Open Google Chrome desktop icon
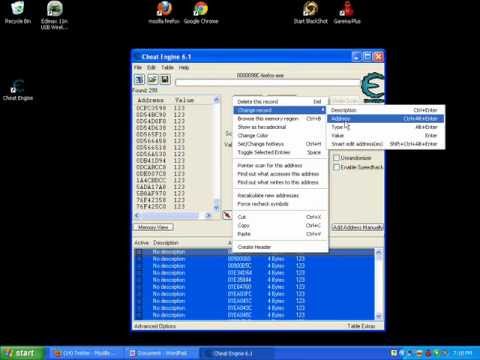This screenshot has width=480, height=360. 201,12
